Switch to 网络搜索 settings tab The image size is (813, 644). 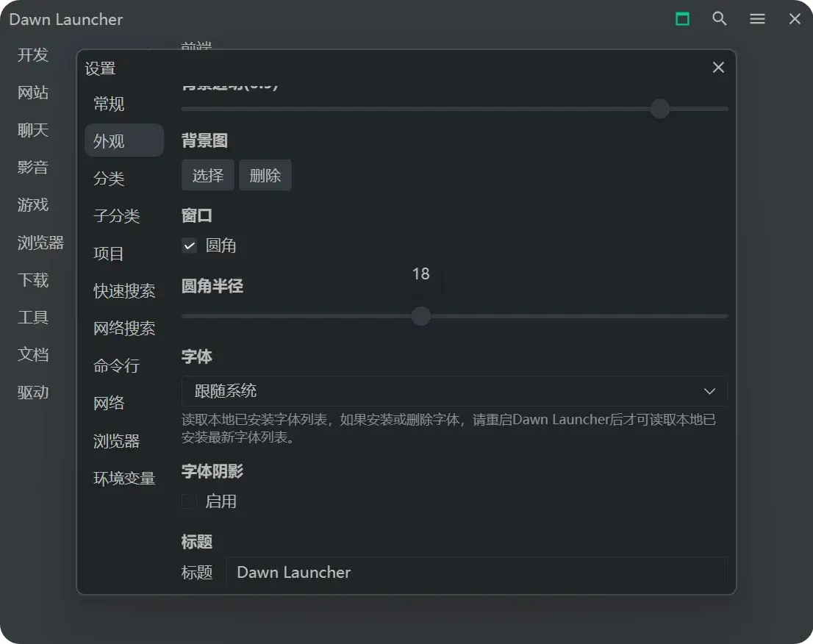pyautogui.click(x=124, y=328)
